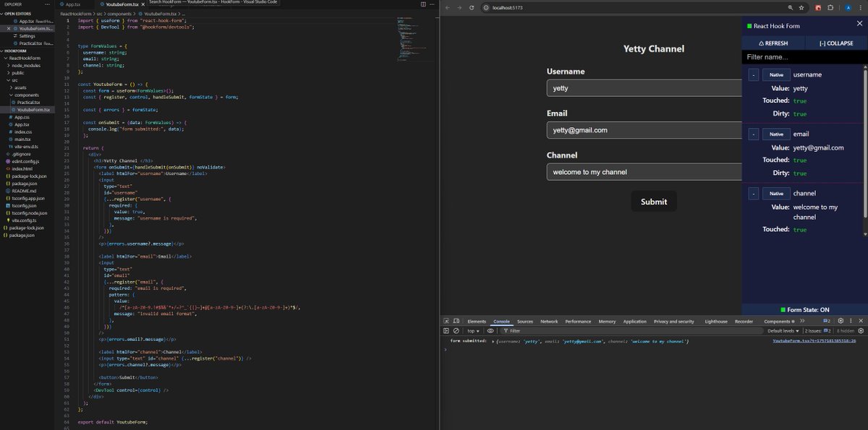Click the Username input field

click(x=644, y=88)
